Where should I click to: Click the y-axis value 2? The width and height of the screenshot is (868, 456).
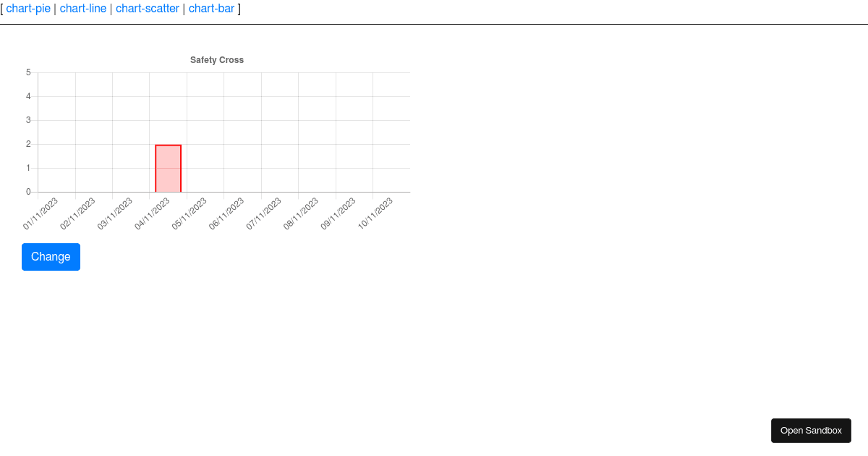coord(28,143)
